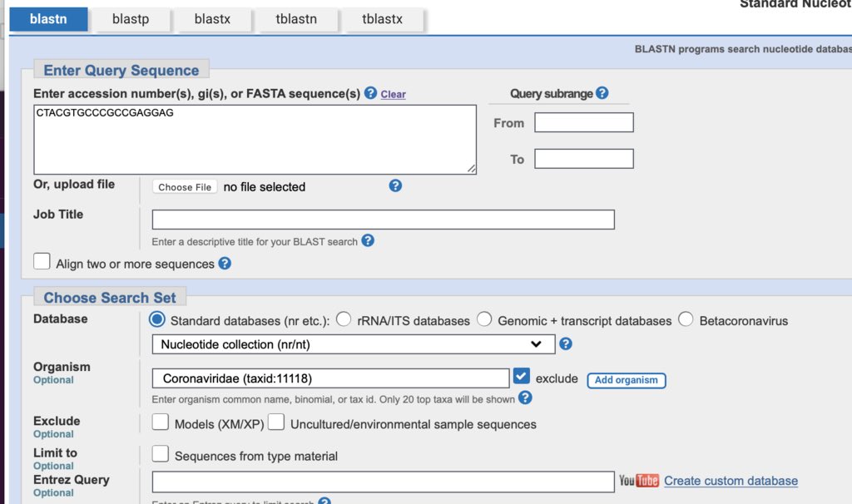Click help icon beside upload file
The height and width of the screenshot is (504, 852).
click(395, 185)
